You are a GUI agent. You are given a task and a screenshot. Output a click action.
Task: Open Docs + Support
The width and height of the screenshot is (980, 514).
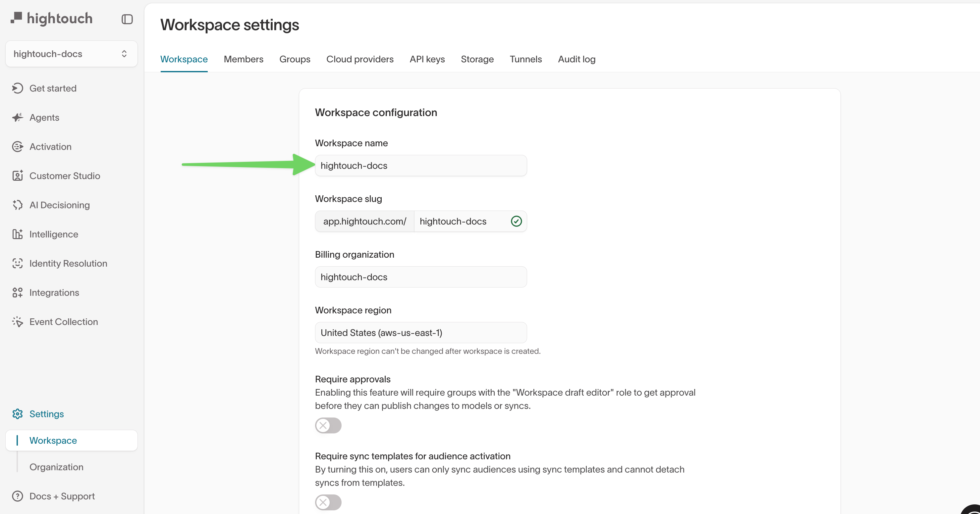62,496
